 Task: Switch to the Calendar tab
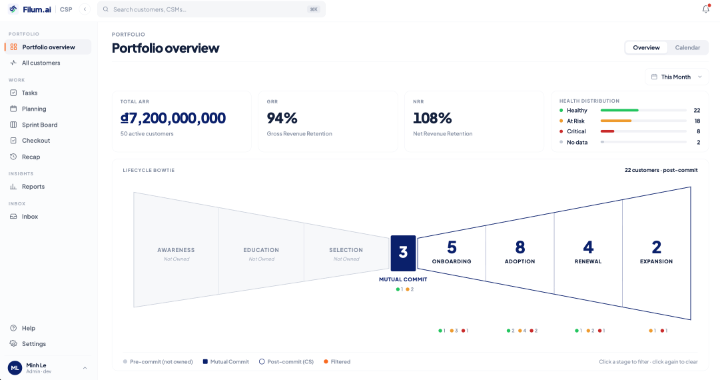click(687, 48)
